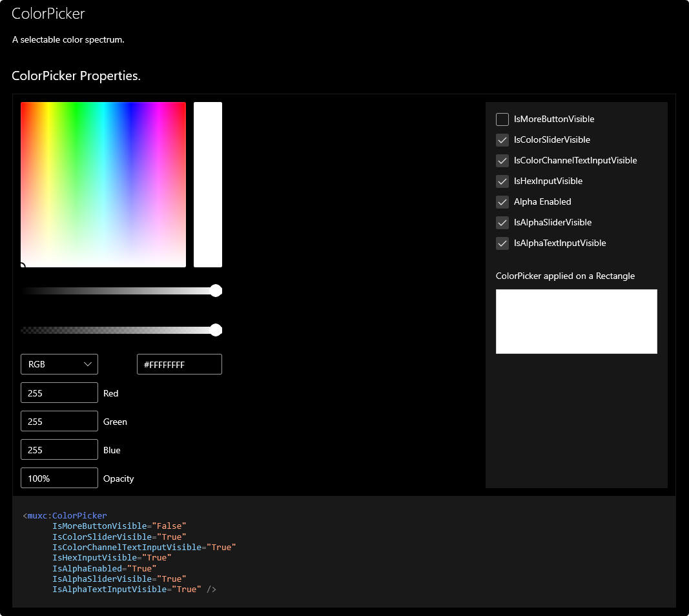Select the hex value input showing #FFFFFFFF
689x616 pixels.
[x=179, y=364]
